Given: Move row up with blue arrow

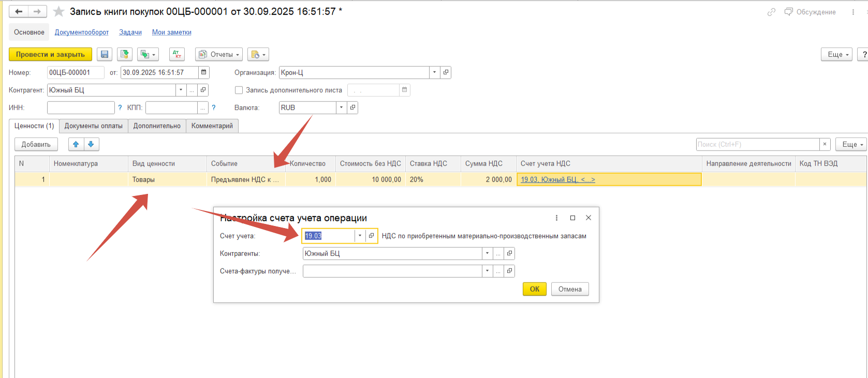Looking at the screenshot, I should (x=76, y=144).
